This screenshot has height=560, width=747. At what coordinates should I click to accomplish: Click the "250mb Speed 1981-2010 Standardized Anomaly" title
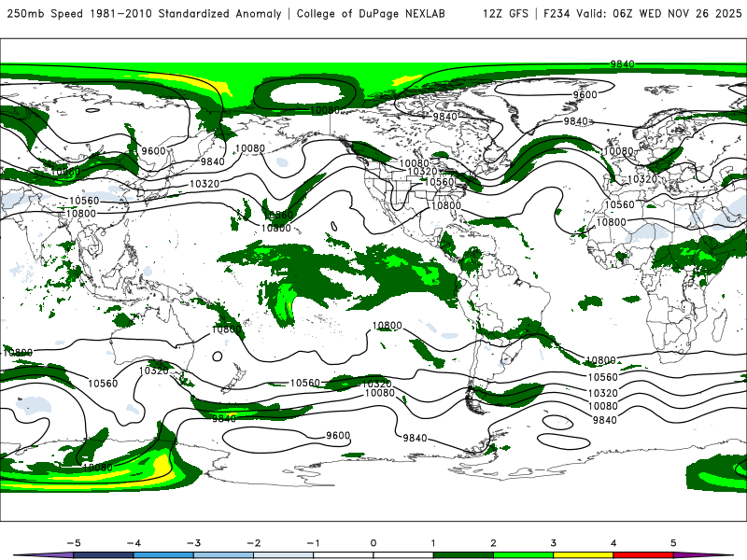145,13
